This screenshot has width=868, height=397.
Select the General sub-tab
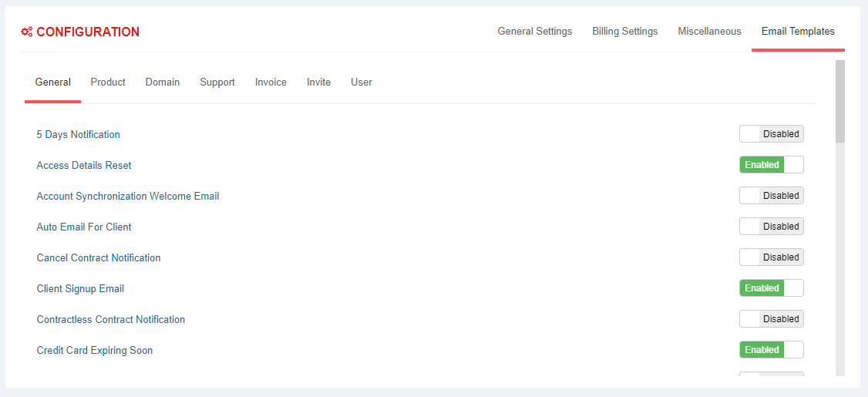[53, 82]
